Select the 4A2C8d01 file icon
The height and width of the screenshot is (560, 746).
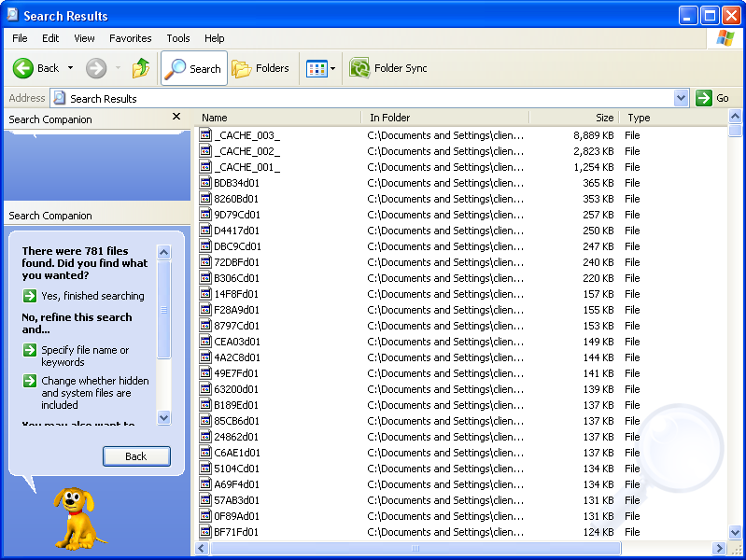(x=205, y=357)
